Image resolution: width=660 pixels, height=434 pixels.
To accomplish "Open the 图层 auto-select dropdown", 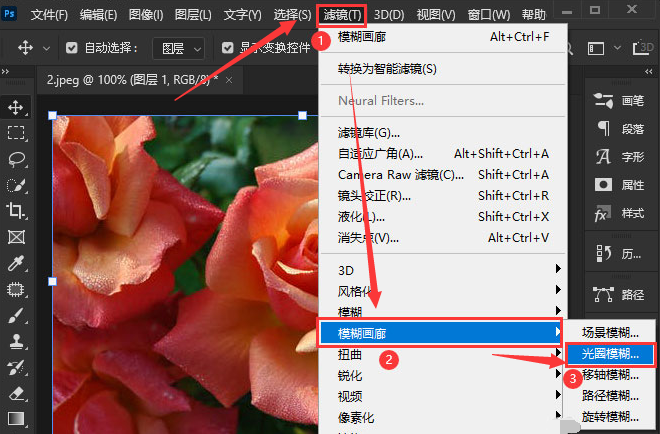I will click(178, 49).
